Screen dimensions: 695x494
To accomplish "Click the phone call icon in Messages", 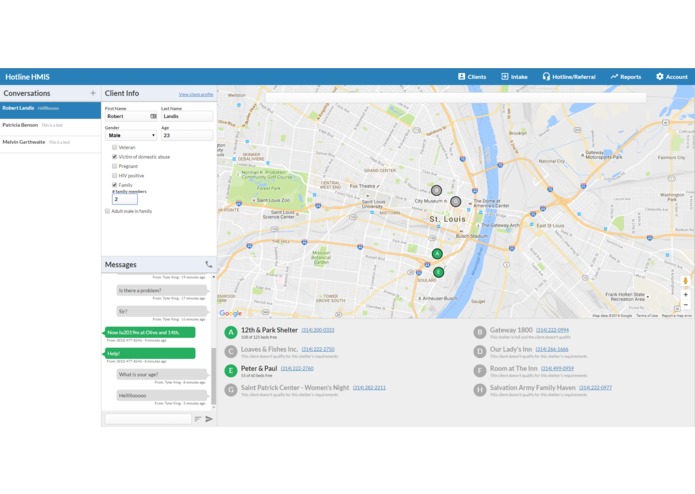I will coord(209,265).
